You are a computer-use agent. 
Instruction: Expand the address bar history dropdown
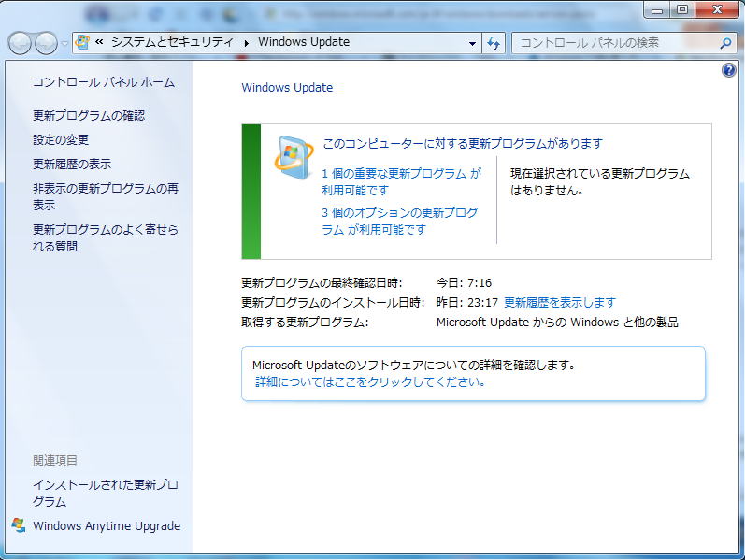pos(472,43)
